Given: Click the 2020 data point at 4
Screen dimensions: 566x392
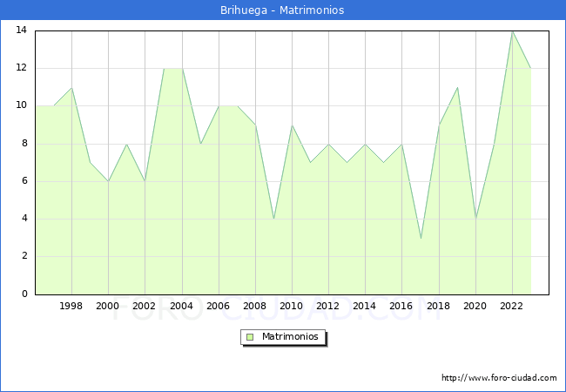Looking at the screenshot, I should point(475,219).
